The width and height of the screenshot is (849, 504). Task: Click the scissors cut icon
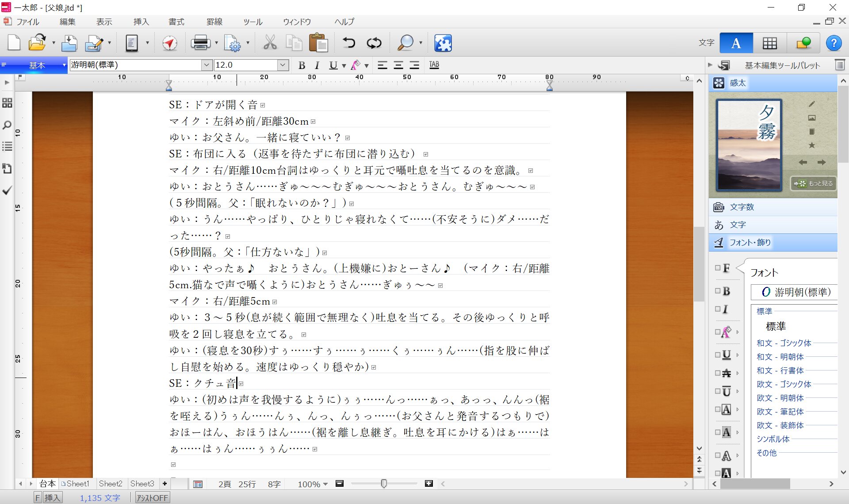coord(270,43)
